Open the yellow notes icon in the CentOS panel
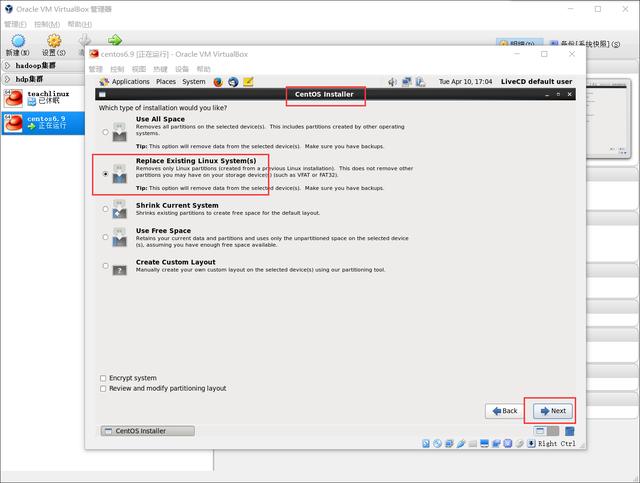The image size is (640, 483). pyautogui.click(x=248, y=82)
